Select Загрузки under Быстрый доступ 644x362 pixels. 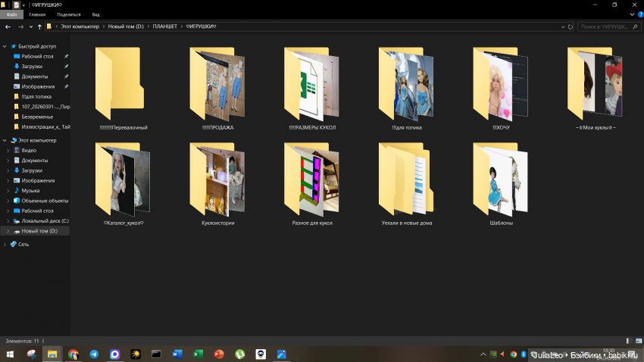pyautogui.click(x=31, y=67)
